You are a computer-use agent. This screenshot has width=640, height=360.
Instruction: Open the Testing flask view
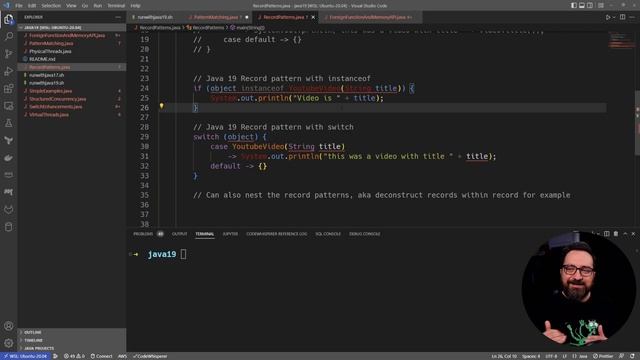click(x=9, y=123)
